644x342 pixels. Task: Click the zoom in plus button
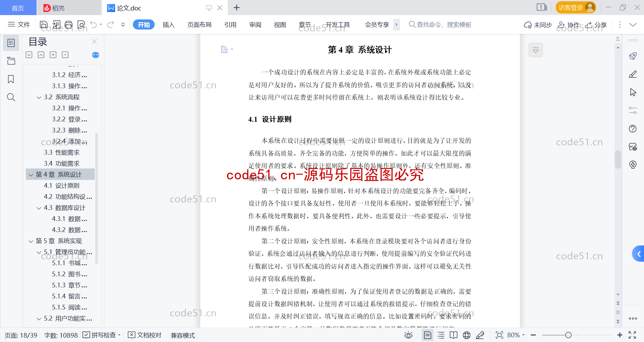coord(620,335)
